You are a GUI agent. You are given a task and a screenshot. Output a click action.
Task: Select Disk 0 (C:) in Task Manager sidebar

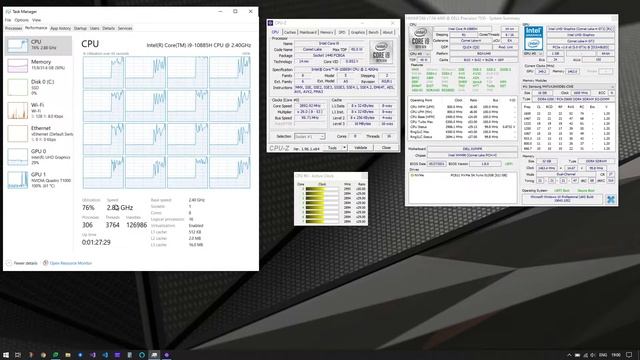click(38, 87)
